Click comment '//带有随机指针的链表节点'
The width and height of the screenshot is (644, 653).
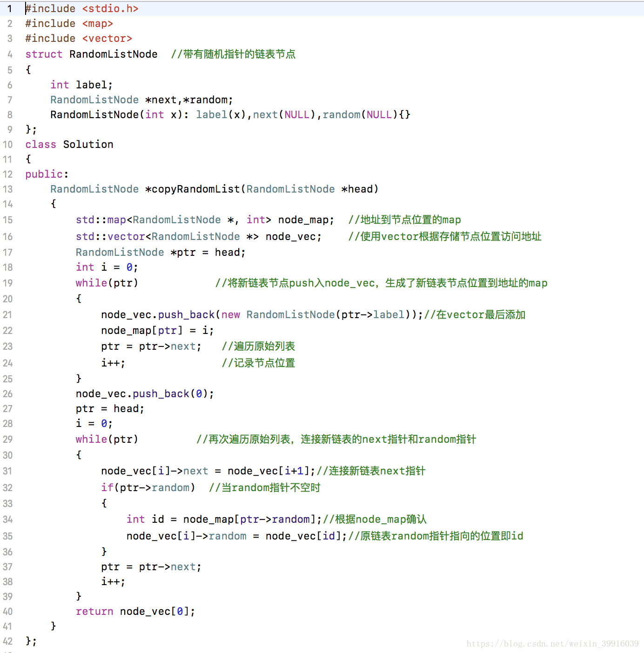pos(233,54)
